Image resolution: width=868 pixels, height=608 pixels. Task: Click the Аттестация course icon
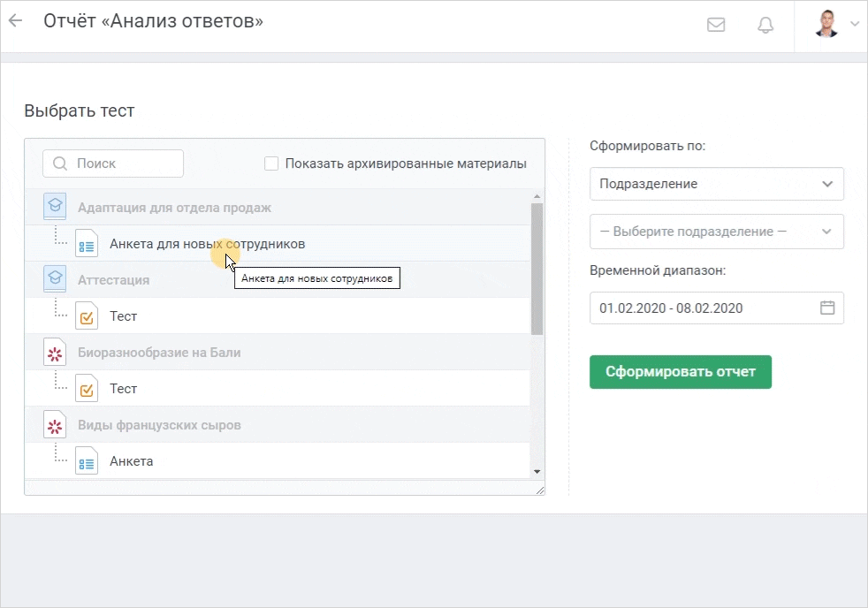point(55,279)
